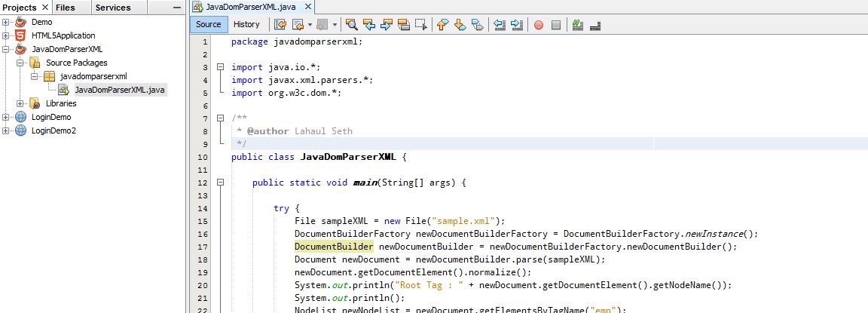Click the Last Edit location icon
The image size is (868, 313).
[x=280, y=24]
